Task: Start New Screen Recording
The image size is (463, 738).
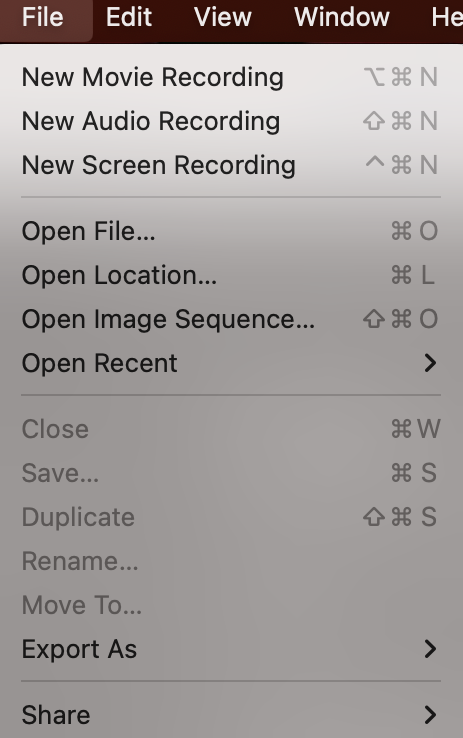Action: tap(231, 165)
